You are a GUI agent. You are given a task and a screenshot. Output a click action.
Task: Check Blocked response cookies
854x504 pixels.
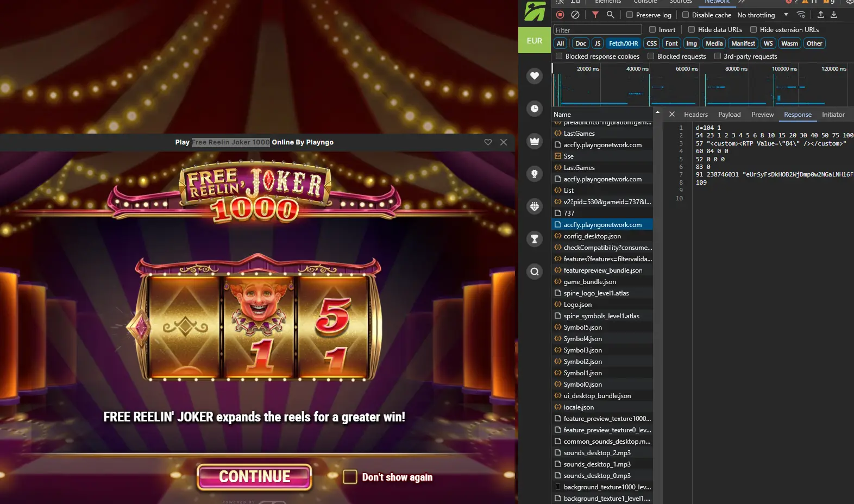(x=559, y=56)
